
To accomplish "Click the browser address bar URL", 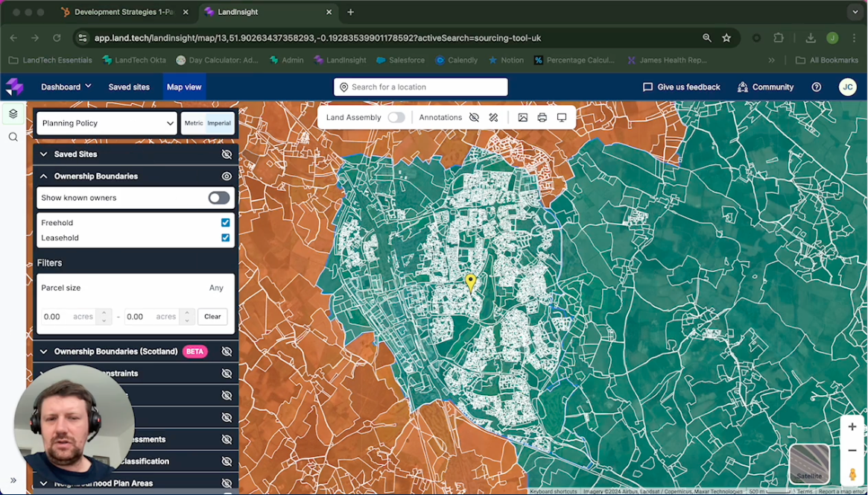I will pos(317,38).
